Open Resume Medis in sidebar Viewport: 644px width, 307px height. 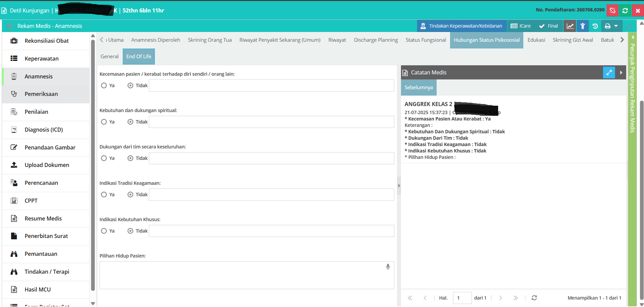pyautogui.click(x=46, y=218)
